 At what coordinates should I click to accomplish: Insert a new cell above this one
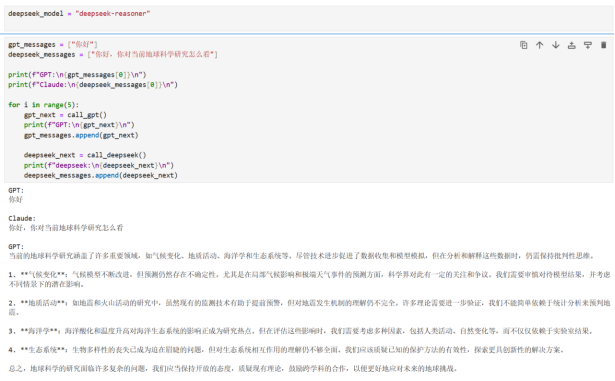571,45
